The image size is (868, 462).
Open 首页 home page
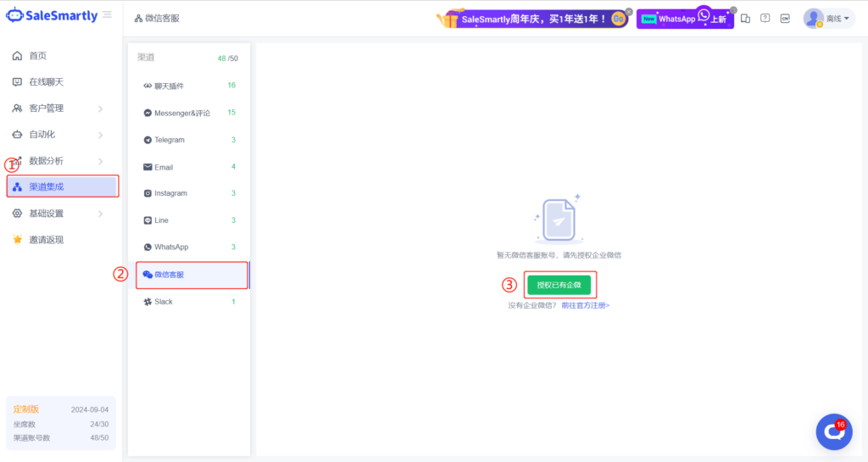tap(37, 55)
